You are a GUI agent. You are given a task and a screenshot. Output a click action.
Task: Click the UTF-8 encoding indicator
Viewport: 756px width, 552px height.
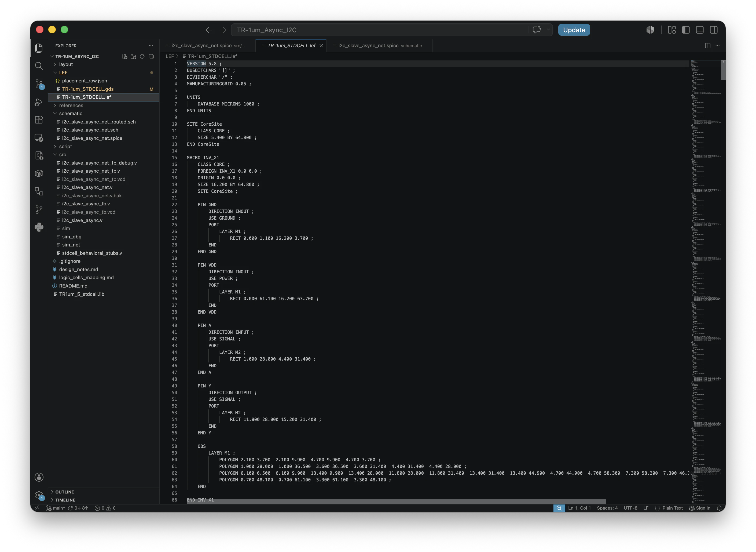pyautogui.click(x=630, y=508)
